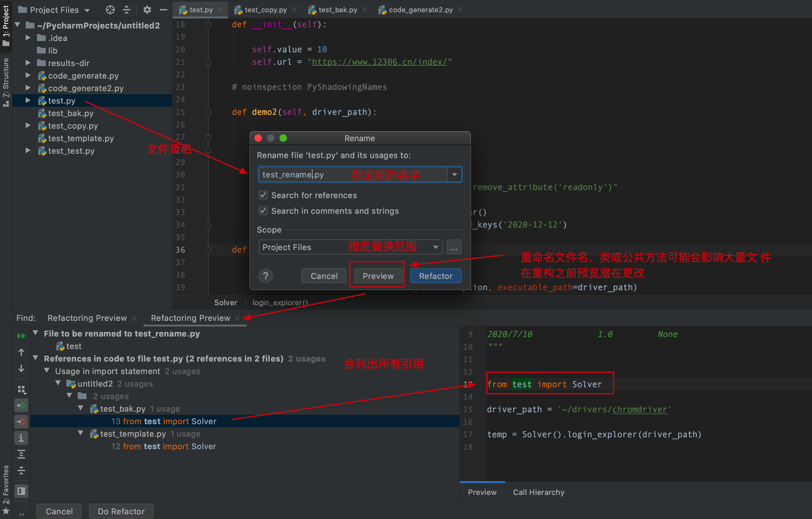Expand code_generate.py in project tree
This screenshot has height=519, width=812.
tap(28, 75)
